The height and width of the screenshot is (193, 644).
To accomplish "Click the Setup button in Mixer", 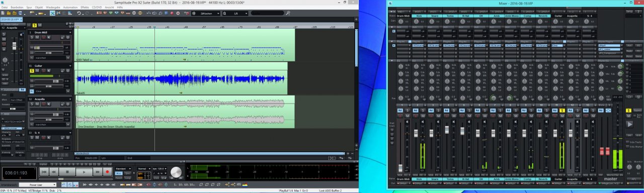I will click(629, 12).
